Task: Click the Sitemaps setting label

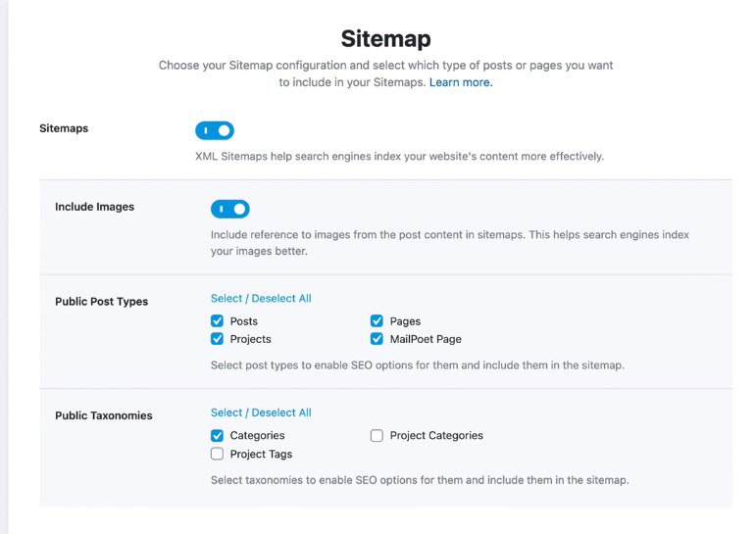Action: [64, 128]
